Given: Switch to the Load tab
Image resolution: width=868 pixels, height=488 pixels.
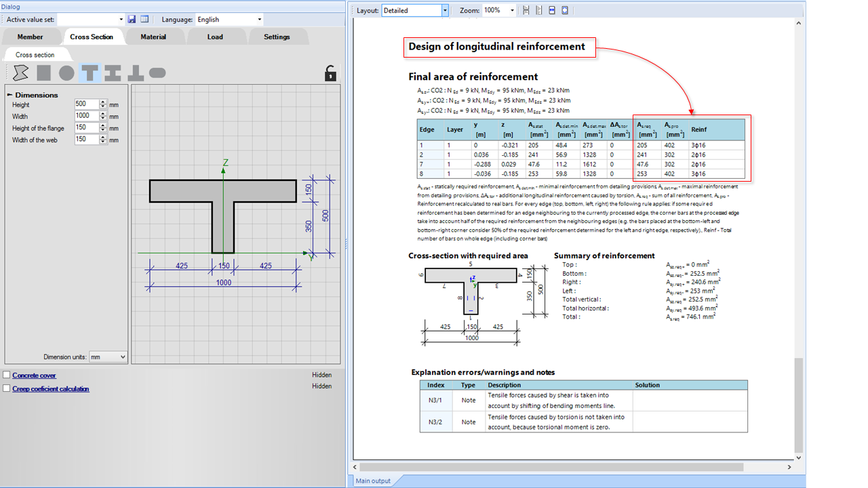Looking at the screenshot, I should (x=215, y=37).
